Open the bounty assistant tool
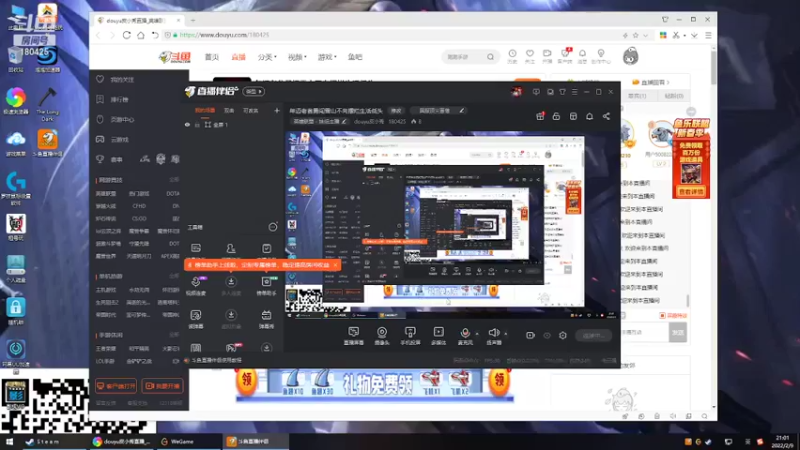This screenshot has height=450, width=800. point(266,285)
